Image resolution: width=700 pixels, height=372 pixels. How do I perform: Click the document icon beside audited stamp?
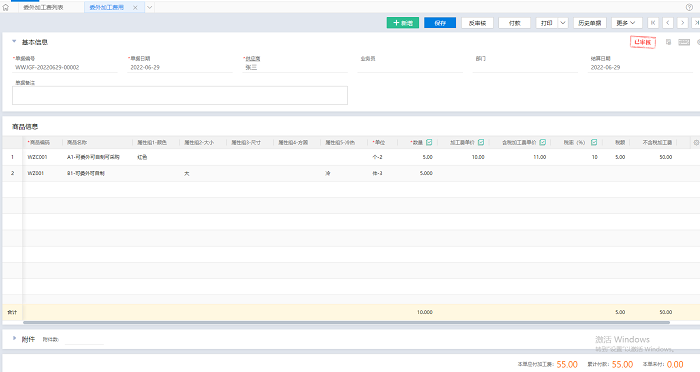668,42
